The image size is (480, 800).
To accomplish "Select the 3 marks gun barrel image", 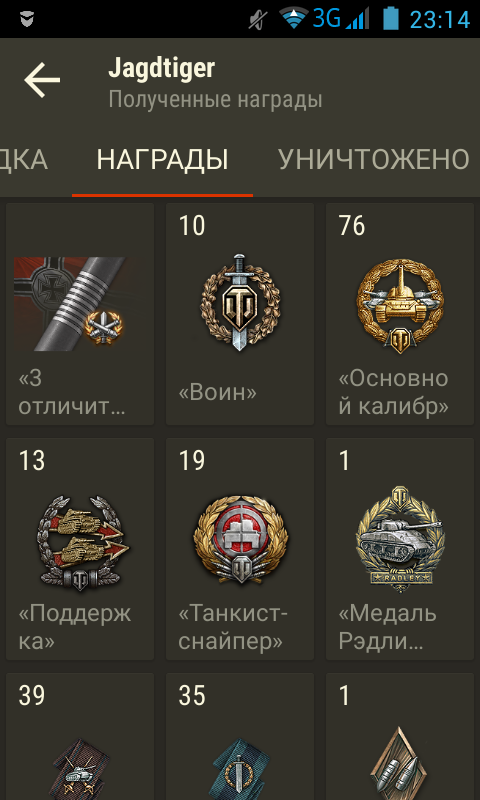I will tap(75, 304).
